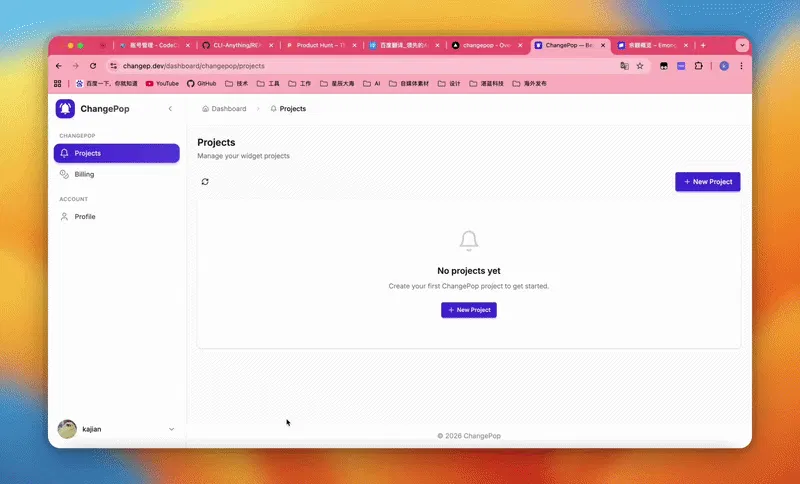This screenshot has height=484, width=800.
Task: Go forward in browser history
Action: (x=76, y=66)
